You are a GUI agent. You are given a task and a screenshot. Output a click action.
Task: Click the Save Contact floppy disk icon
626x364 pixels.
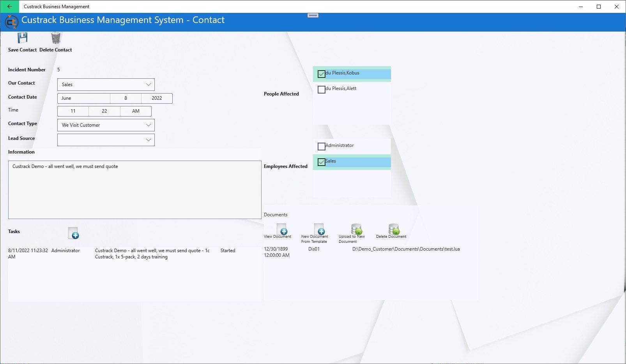pyautogui.click(x=23, y=38)
